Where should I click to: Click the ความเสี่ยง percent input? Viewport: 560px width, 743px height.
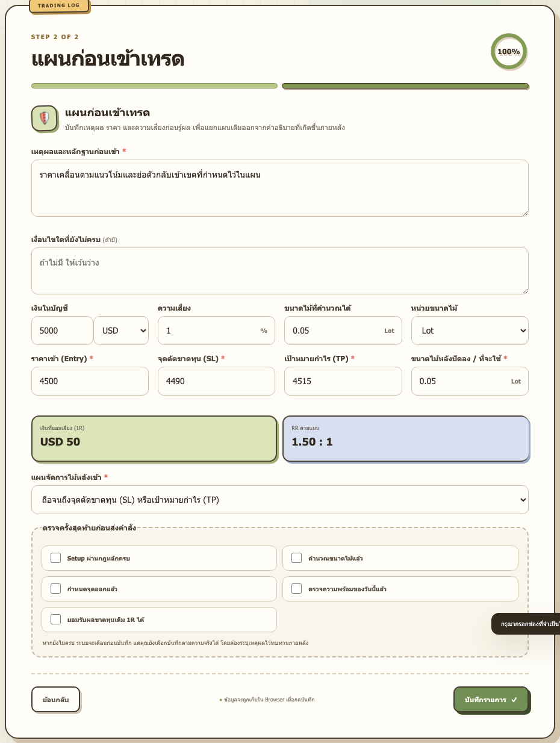[x=216, y=331]
